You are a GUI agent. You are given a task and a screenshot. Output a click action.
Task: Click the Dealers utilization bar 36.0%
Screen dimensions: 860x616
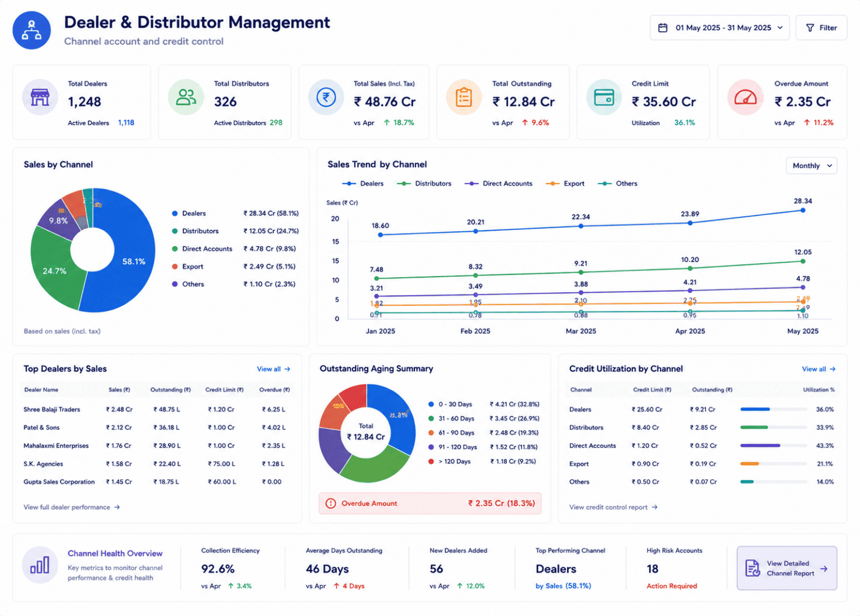tap(773, 409)
